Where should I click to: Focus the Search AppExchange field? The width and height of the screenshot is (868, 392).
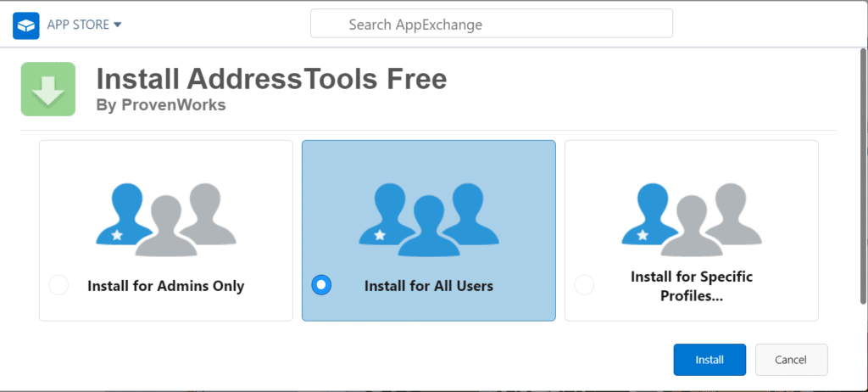point(492,25)
